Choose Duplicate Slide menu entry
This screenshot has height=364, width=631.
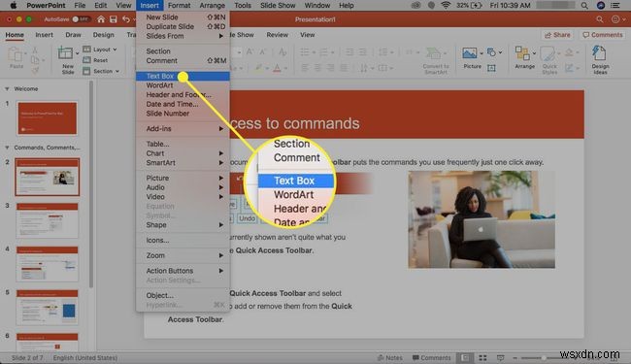tap(183, 26)
